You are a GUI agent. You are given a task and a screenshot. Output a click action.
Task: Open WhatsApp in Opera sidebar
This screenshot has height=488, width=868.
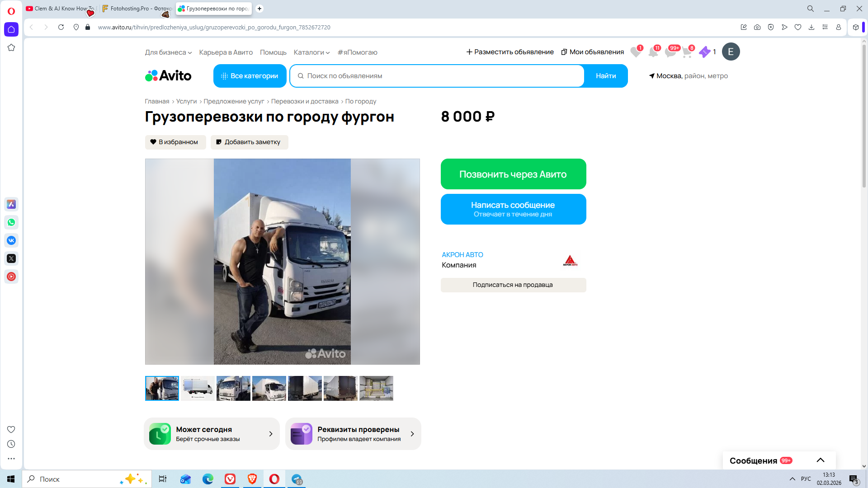coord(11,222)
